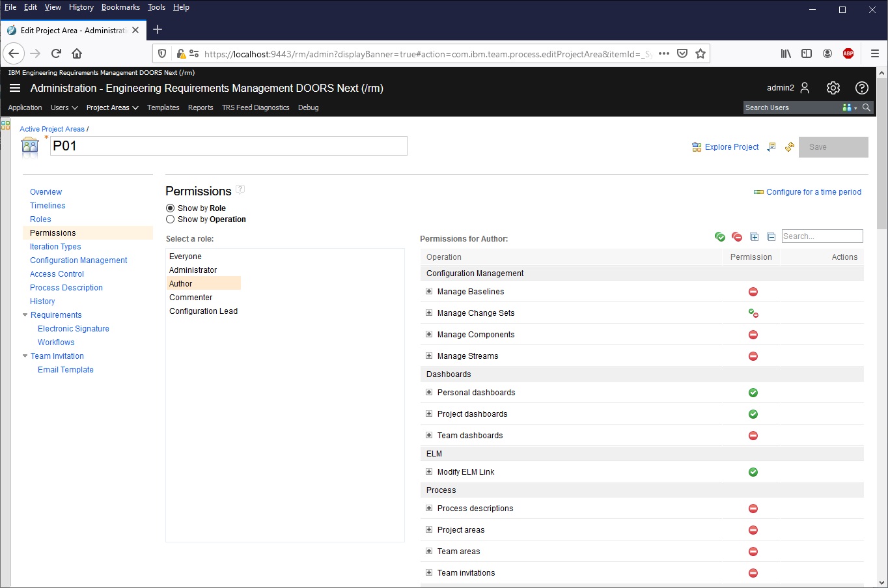Click the Team areas denied permission icon
This screenshot has height=588, width=888.
(753, 552)
